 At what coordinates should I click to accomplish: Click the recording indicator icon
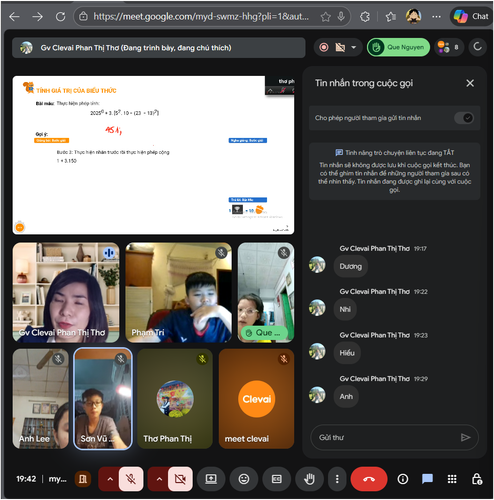(324, 47)
